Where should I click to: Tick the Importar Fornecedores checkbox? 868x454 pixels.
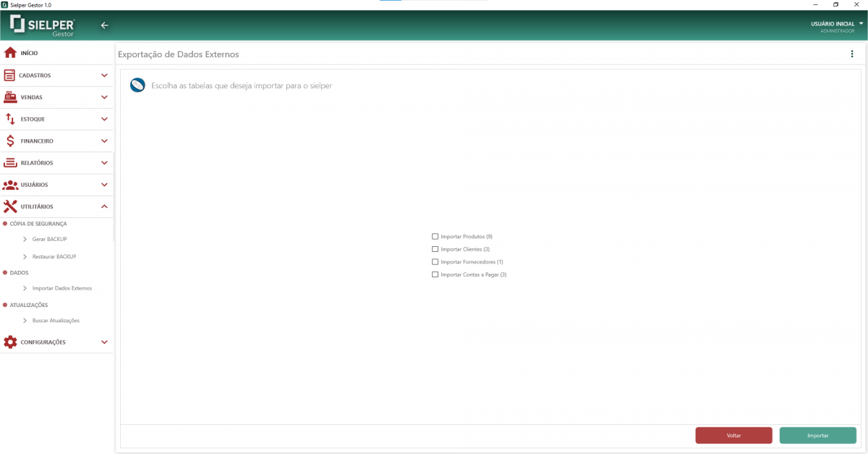tap(435, 262)
